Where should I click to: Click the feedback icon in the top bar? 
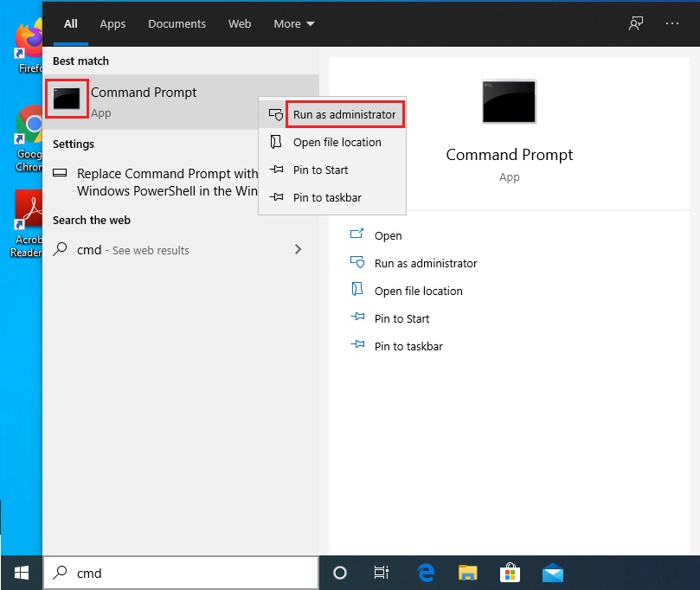coord(635,23)
